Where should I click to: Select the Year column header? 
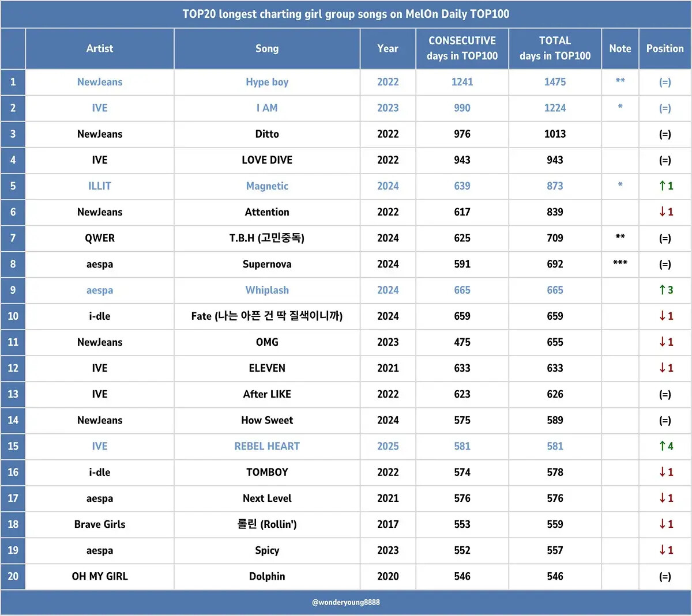click(x=388, y=48)
